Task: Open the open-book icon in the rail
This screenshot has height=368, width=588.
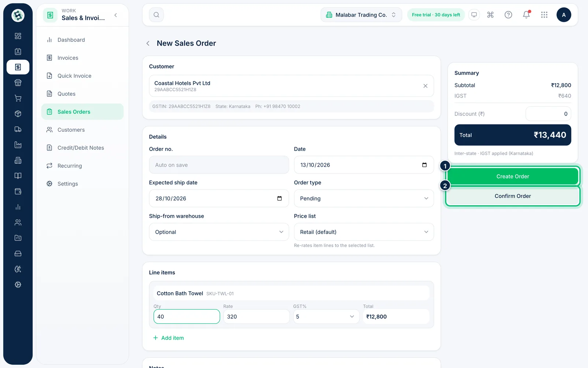Action: (x=18, y=176)
